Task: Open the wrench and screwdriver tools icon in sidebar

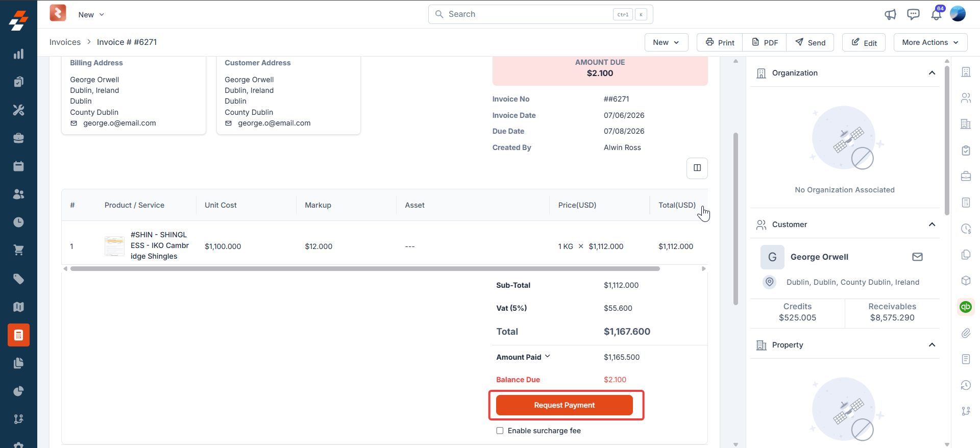Action: pos(18,110)
